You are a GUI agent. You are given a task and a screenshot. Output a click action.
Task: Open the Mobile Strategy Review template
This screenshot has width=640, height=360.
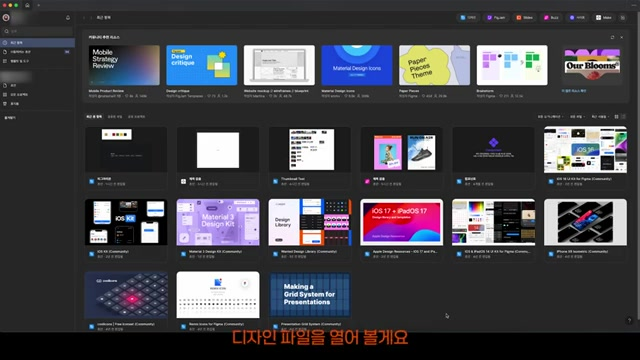point(124,65)
